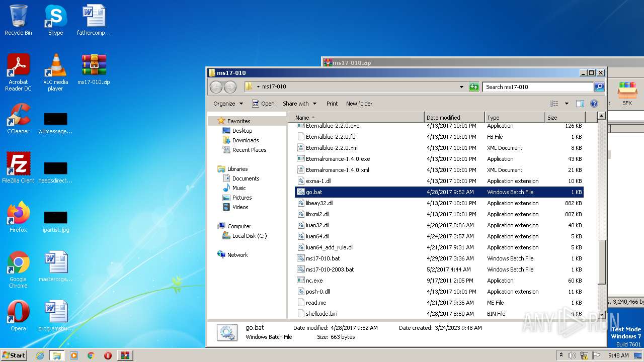
Task: Open Documents library in navigation pane
Action: click(x=246, y=178)
